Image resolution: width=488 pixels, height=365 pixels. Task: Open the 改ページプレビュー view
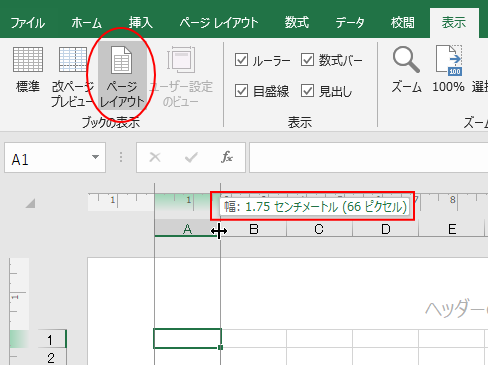[73, 77]
